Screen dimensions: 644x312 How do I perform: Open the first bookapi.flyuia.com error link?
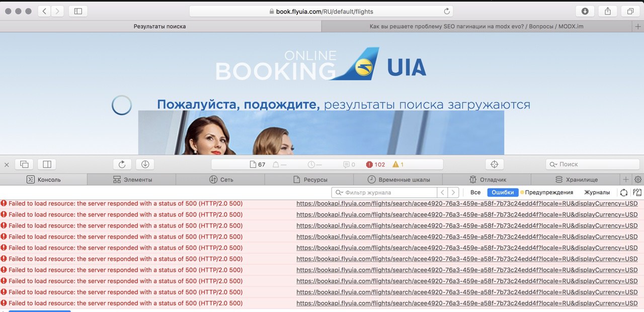point(467,203)
